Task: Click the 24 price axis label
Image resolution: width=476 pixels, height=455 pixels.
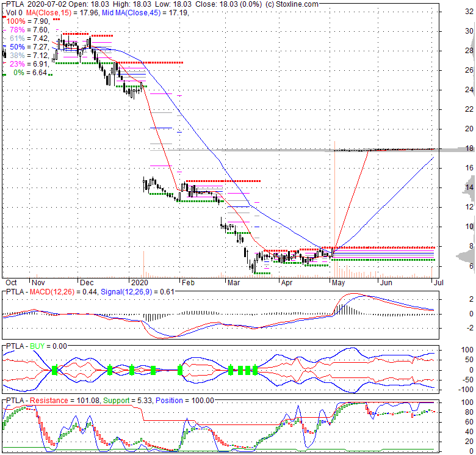Action: tap(469, 90)
